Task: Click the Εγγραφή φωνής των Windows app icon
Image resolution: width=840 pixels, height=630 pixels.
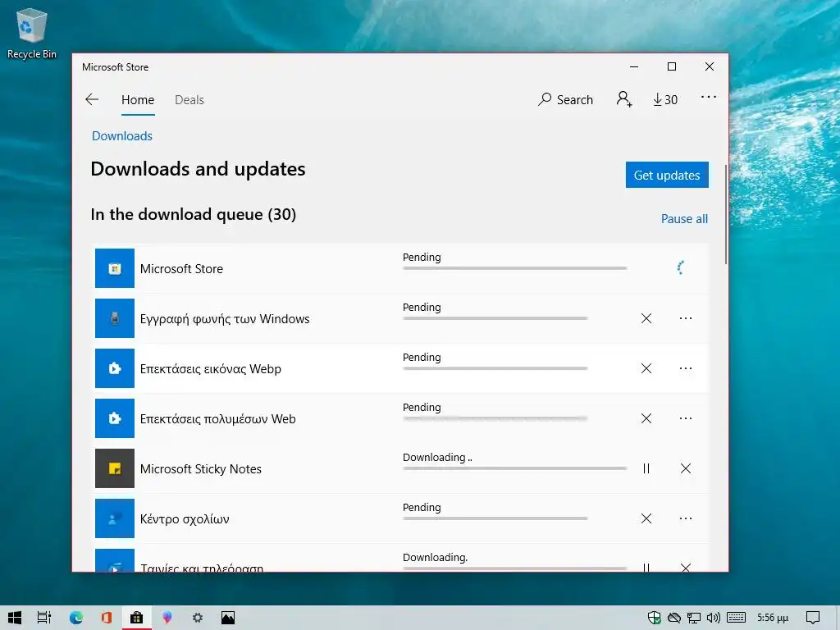Action: [x=115, y=318]
